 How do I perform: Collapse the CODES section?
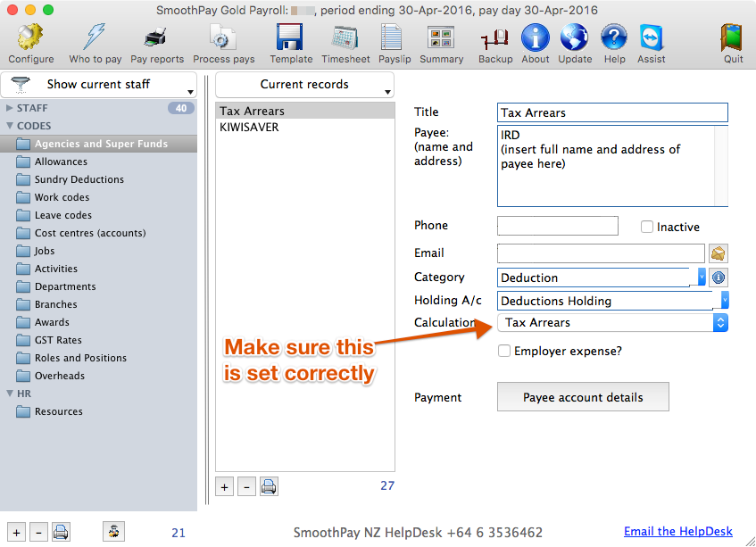pyautogui.click(x=9, y=126)
